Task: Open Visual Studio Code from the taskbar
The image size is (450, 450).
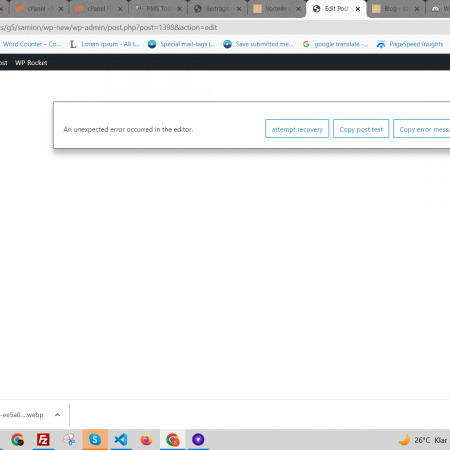Action: coord(121,439)
